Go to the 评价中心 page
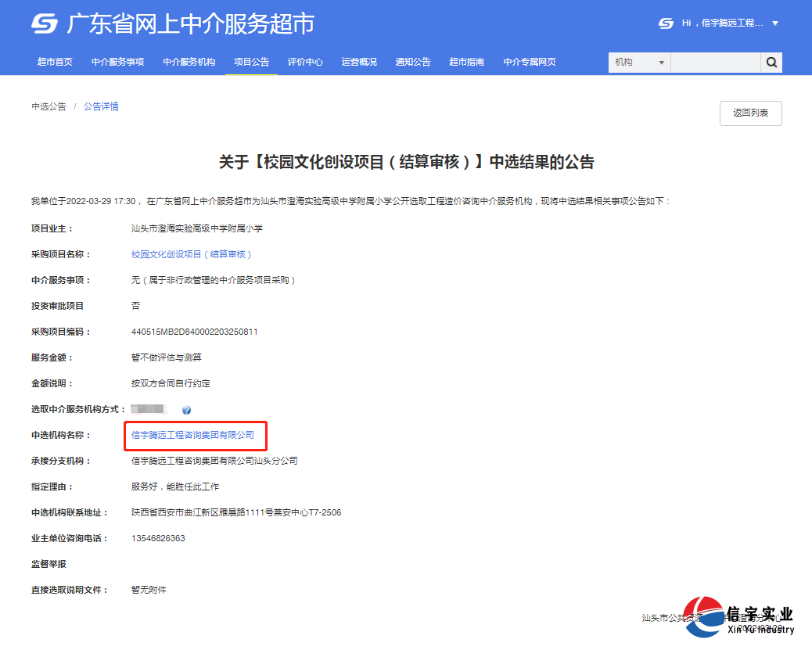 [x=305, y=62]
